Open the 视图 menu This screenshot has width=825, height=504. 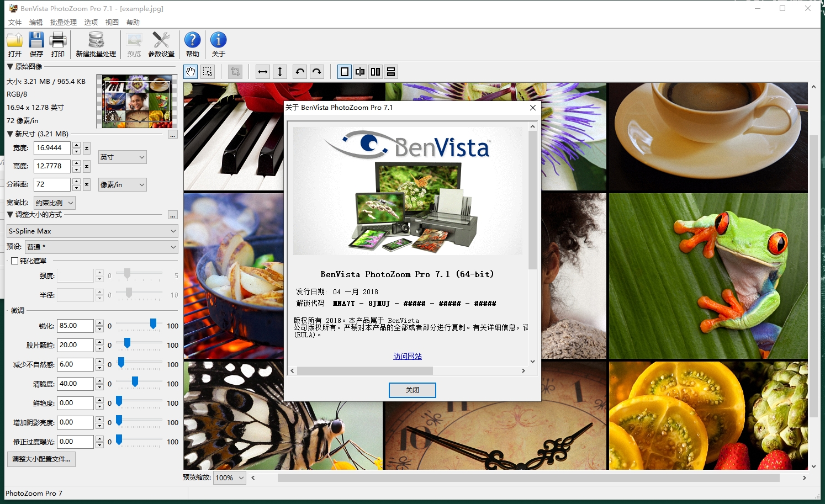click(x=112, y=22)
